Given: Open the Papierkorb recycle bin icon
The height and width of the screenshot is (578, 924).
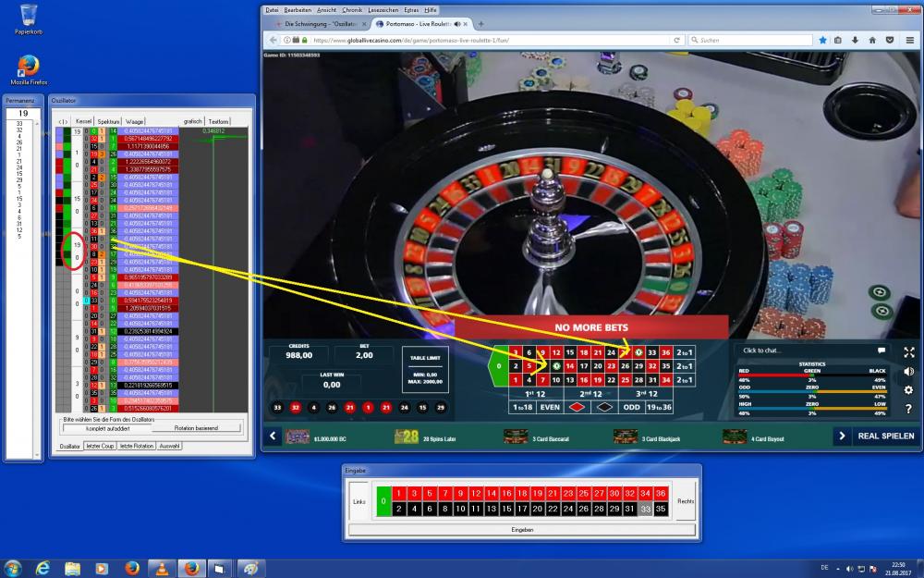Looking at the screenshot, I should [29, 18].
